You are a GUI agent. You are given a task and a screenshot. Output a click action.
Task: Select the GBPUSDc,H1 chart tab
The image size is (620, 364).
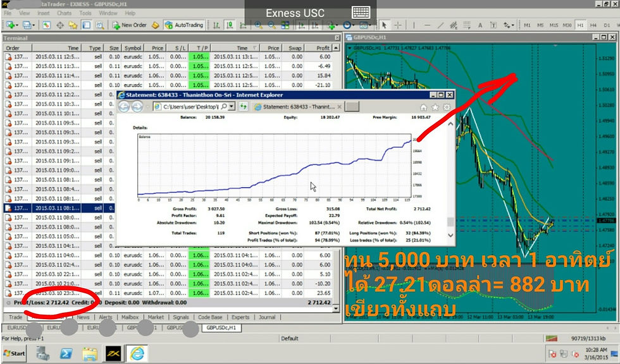(221, 328)
